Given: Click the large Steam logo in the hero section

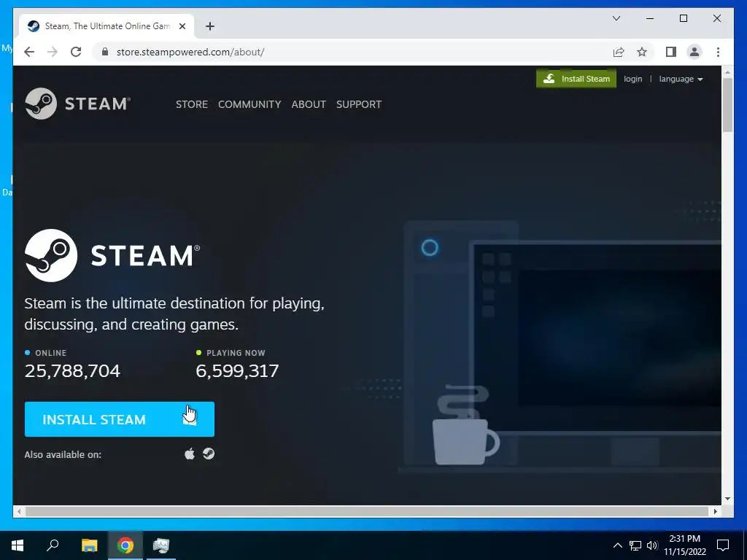Looking at the screenshot, I should (x=112, y=255).
